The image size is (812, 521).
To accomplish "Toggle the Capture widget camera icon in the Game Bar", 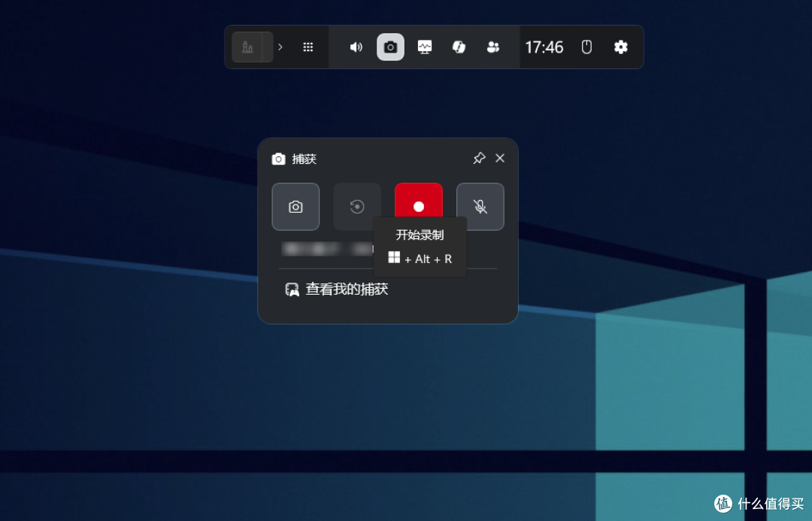I will (390, 47).
